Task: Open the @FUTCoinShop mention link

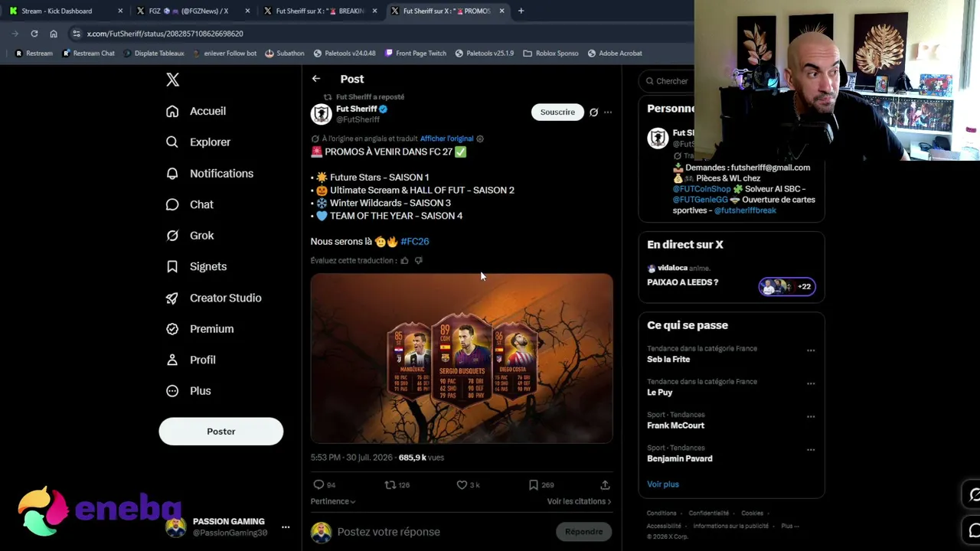Action: 702,189
